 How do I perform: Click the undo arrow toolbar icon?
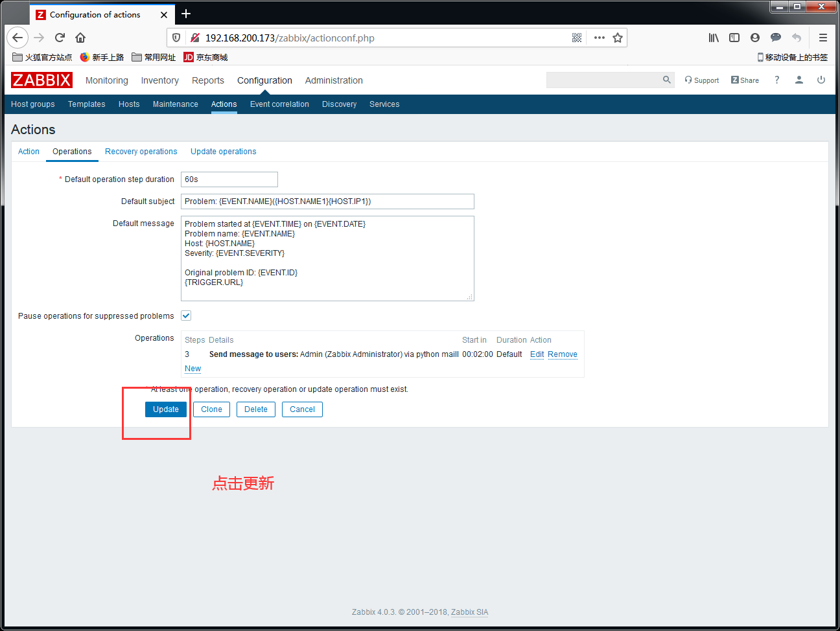pos(797,38)
